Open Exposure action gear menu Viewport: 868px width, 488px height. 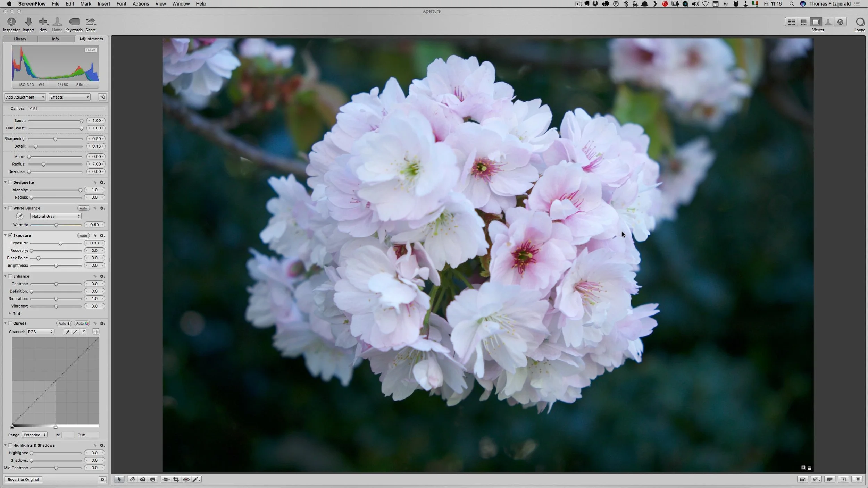(x=102, y=236)
